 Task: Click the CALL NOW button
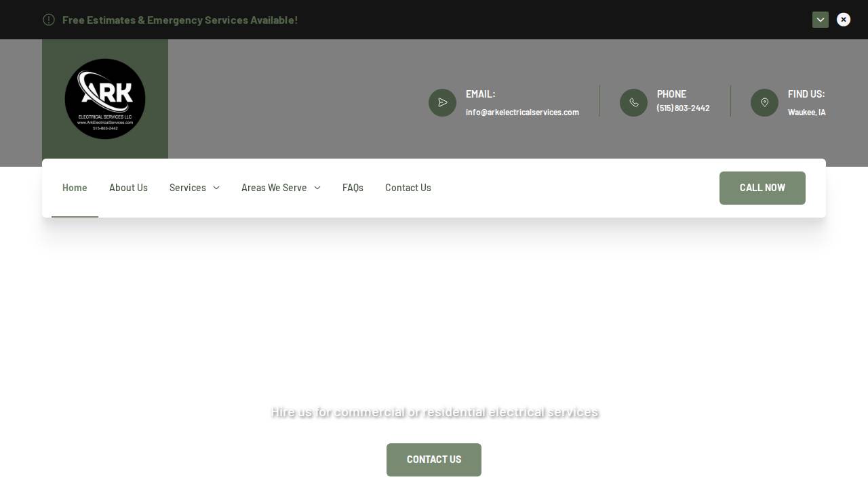pyautogui.click(x=762, y=188)
